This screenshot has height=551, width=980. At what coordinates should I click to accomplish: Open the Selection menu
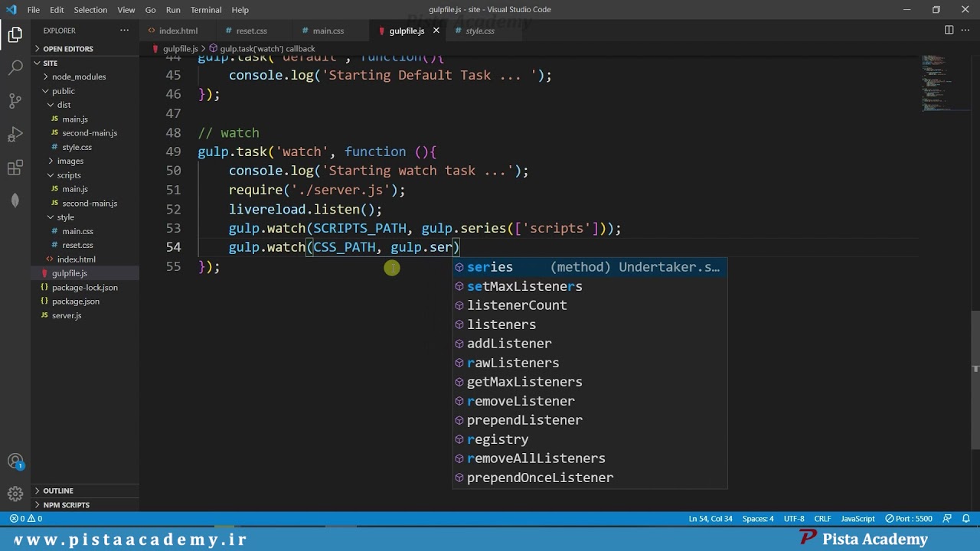point(90,10)
